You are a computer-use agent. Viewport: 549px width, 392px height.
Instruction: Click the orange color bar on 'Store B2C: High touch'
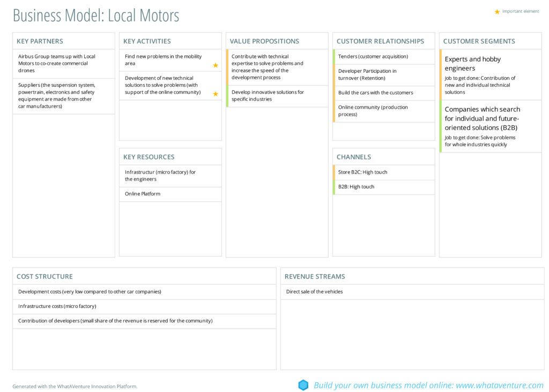click(334, 172)
